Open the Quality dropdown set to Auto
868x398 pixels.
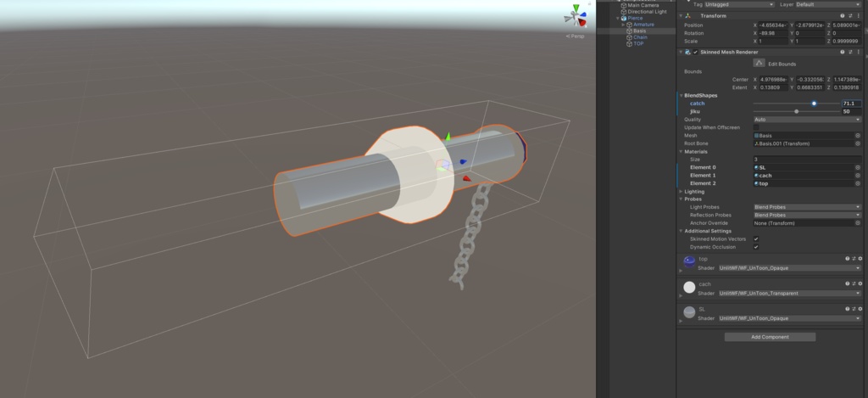[807, 120]
